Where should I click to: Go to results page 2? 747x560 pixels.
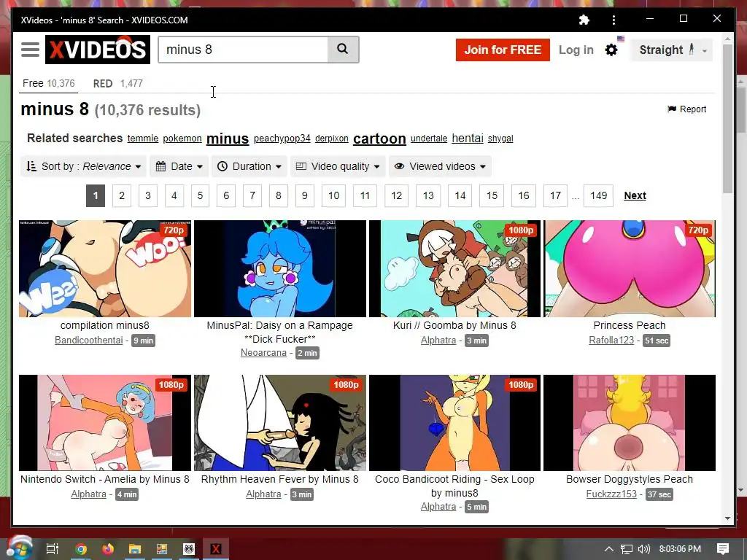tap(122, 195)
